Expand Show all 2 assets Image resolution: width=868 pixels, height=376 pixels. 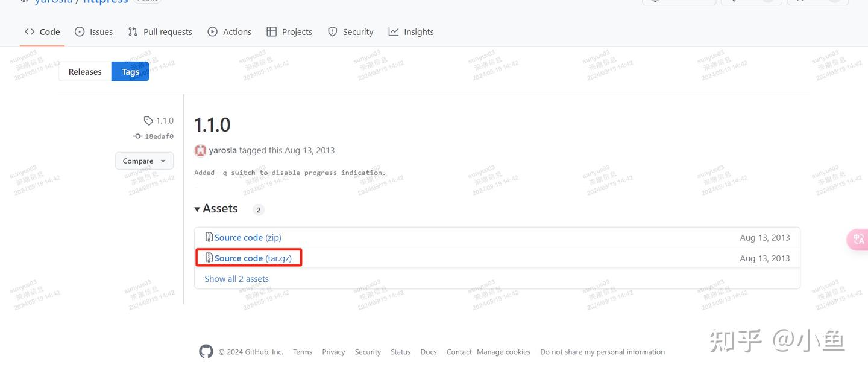click(x=236, y=279)
